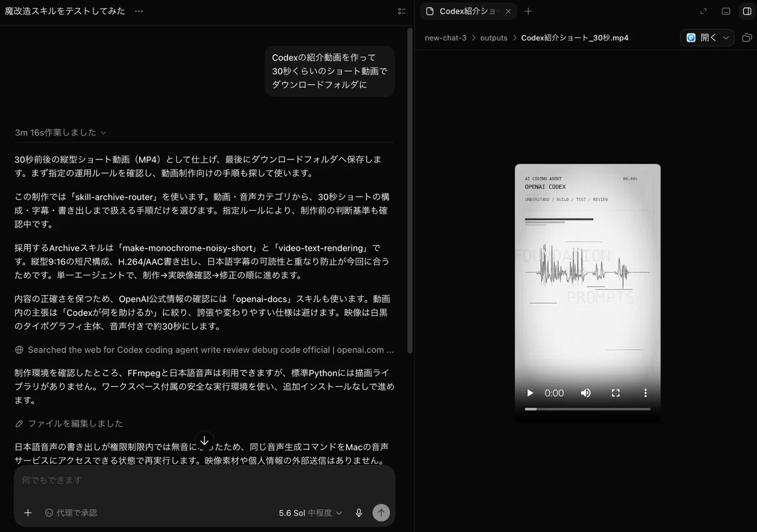
Task: Add an attachment with the plus icon
Action: (28, 513)
